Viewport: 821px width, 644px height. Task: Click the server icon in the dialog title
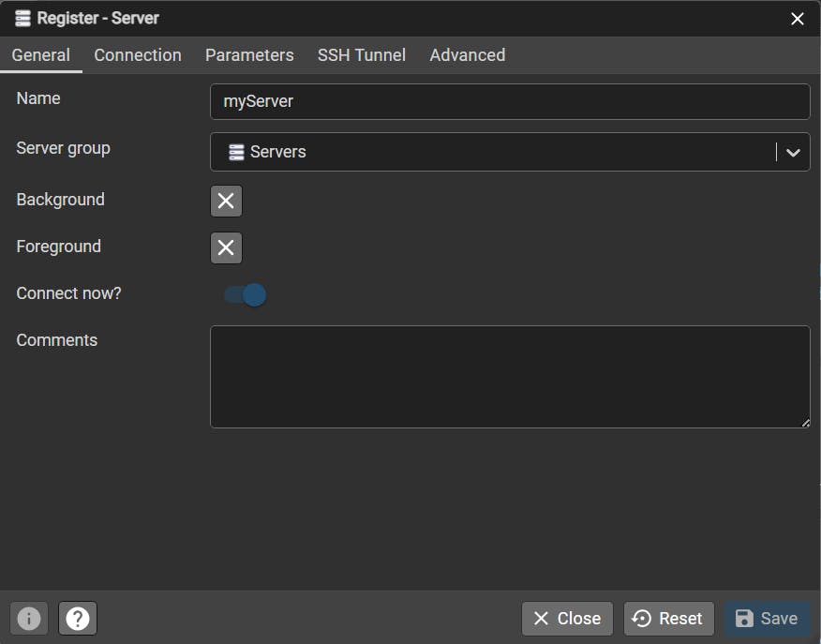(23, 19)
